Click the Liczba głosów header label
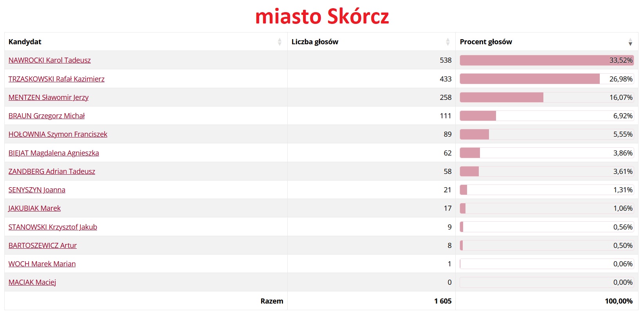This screenshot has width=644, height=320. pos(315,42)
